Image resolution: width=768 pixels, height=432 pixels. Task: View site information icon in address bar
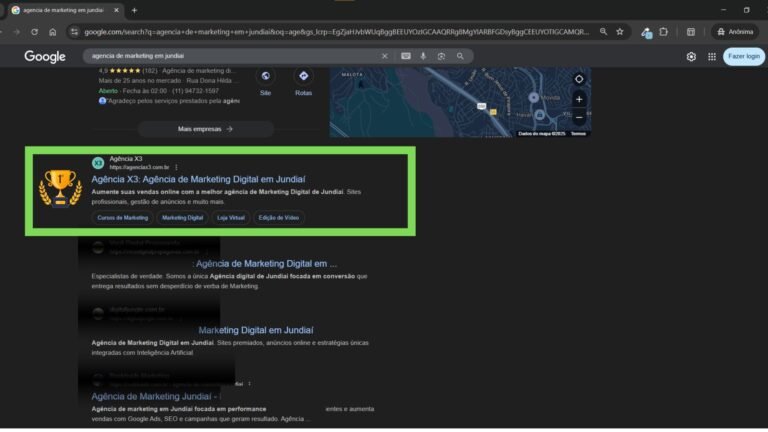tap(74, 32)
